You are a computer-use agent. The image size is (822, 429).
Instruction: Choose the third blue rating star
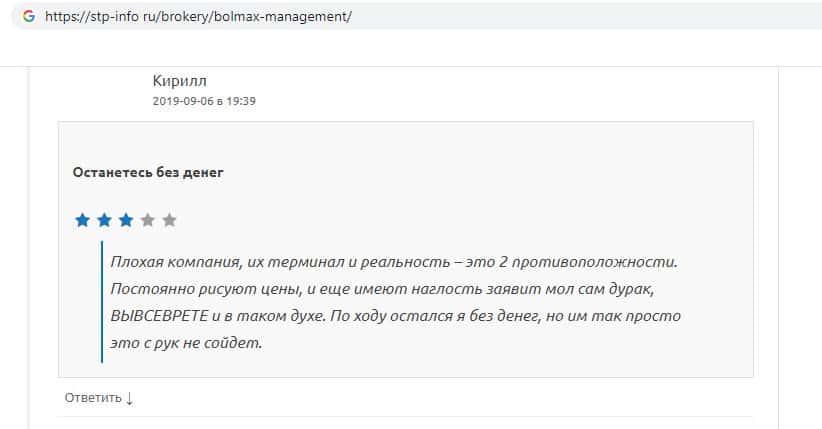click(126, 220)
